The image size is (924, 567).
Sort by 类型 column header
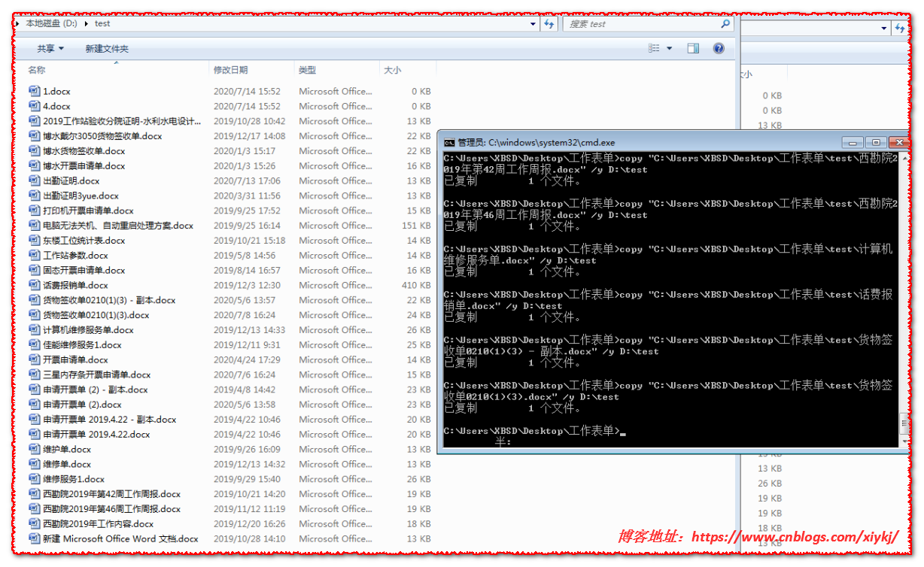[x=307, y=70]
